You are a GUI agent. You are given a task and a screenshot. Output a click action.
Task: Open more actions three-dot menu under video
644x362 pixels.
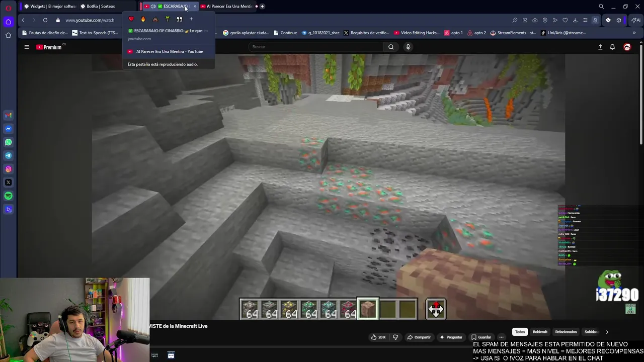click(x=501, y=337)
